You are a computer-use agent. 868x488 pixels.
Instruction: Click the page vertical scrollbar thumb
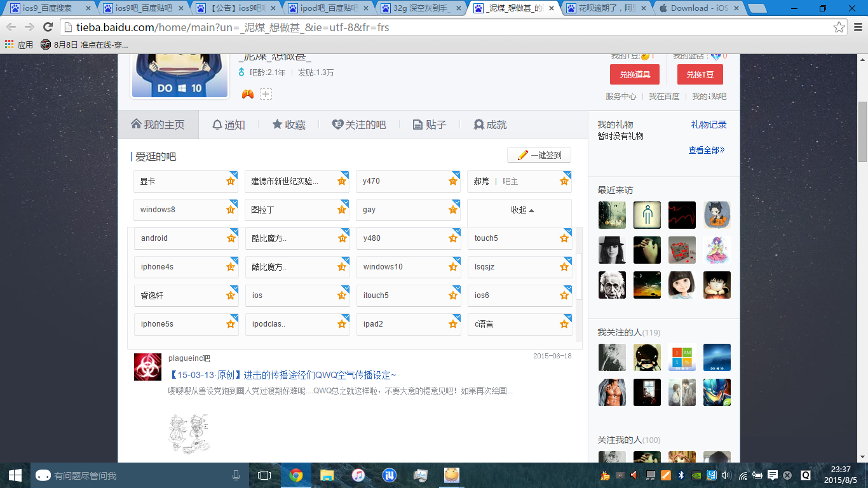(862, 132)
